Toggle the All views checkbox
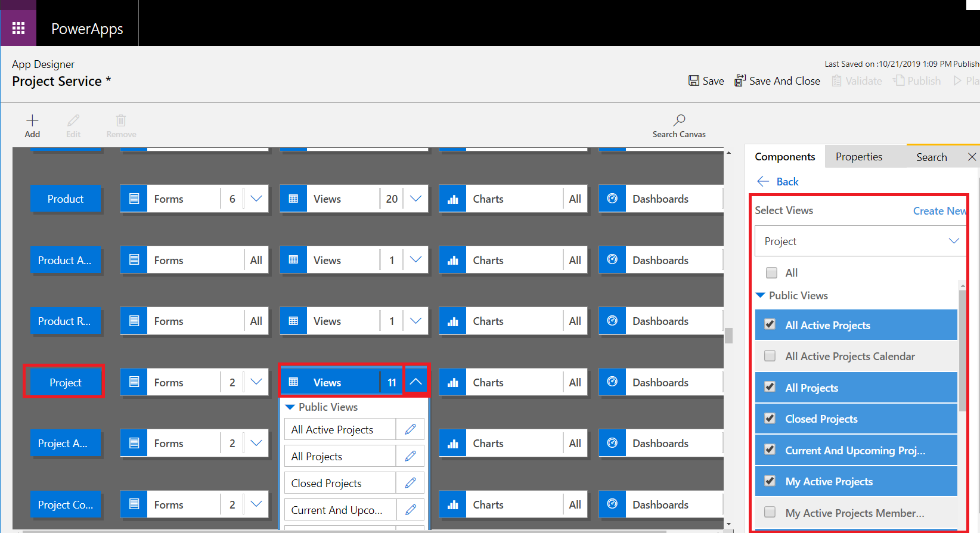Viewport: 980px width, 533px height. [x=771, y=272]
